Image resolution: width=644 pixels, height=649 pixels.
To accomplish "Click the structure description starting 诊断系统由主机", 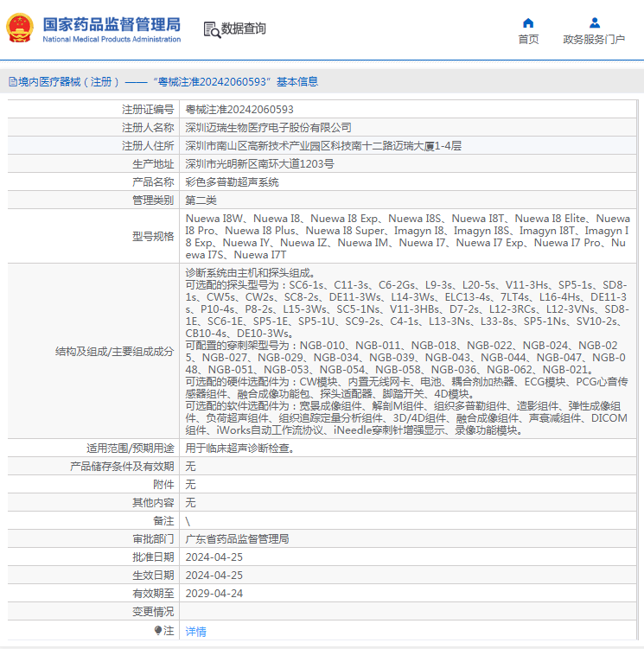I will coord(407,352).
